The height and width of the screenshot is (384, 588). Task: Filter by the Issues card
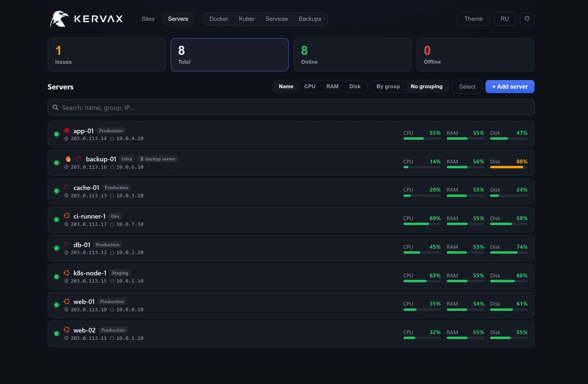click(x=107, y=55)
